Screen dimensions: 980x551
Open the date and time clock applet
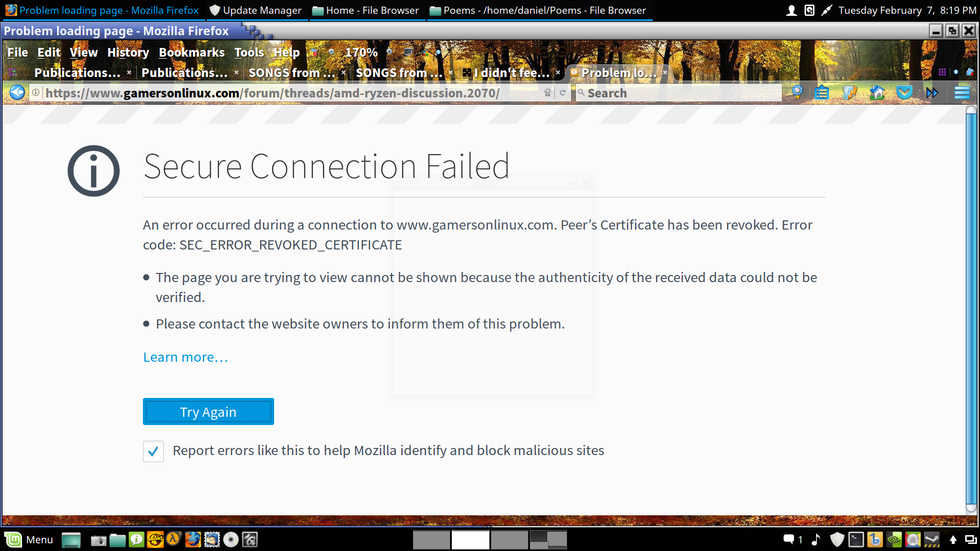click(907, 10)
